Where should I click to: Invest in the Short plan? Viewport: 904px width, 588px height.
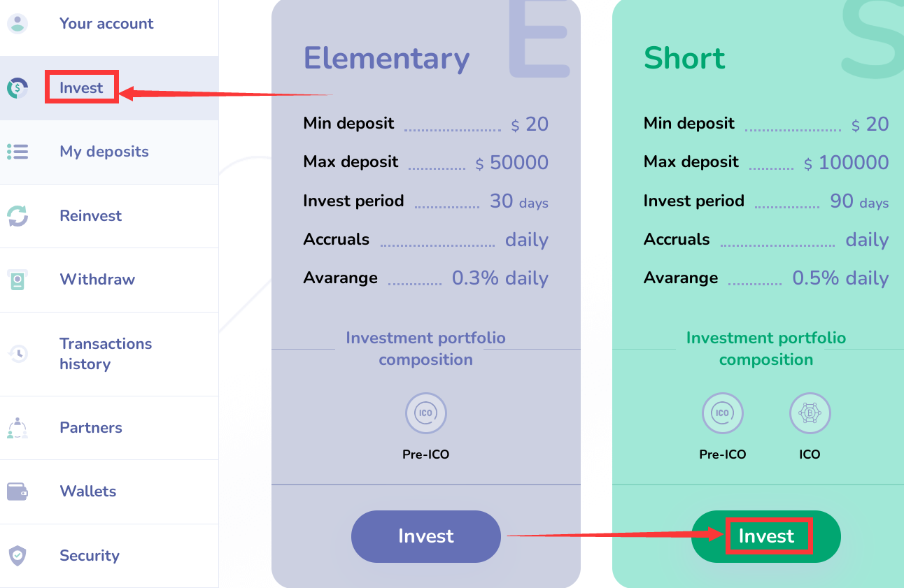(766, 536)
